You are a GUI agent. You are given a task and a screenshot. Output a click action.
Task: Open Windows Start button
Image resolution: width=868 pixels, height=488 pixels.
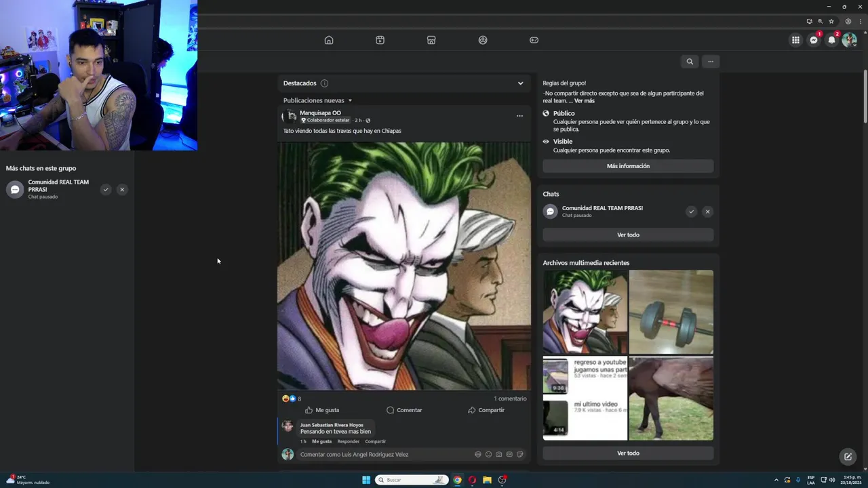pos(366,480)
